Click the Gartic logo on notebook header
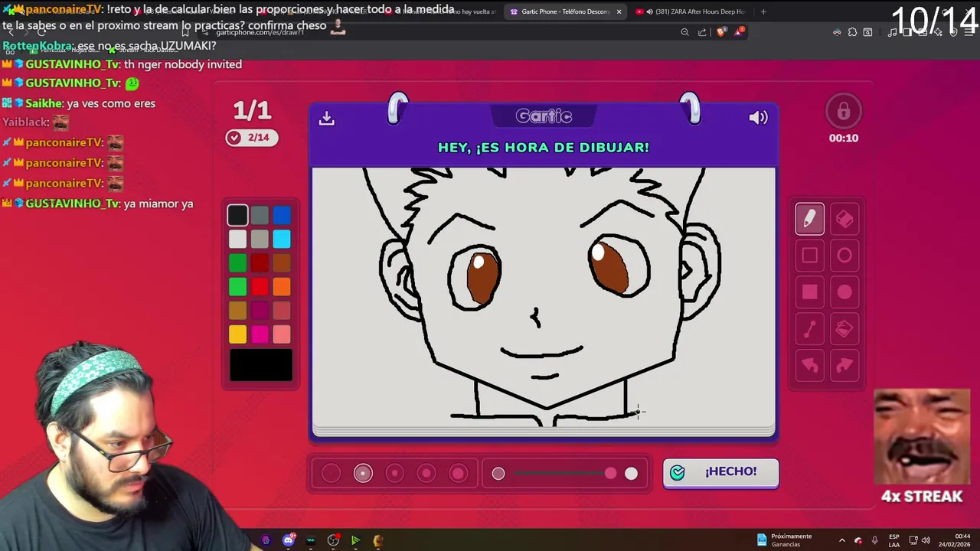The width and height of the screenshot is (980, 551). point(544,116)
